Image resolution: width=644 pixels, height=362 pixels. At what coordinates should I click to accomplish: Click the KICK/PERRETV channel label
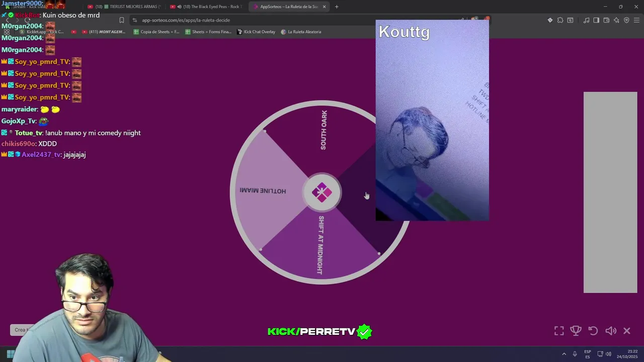point(319,332)
